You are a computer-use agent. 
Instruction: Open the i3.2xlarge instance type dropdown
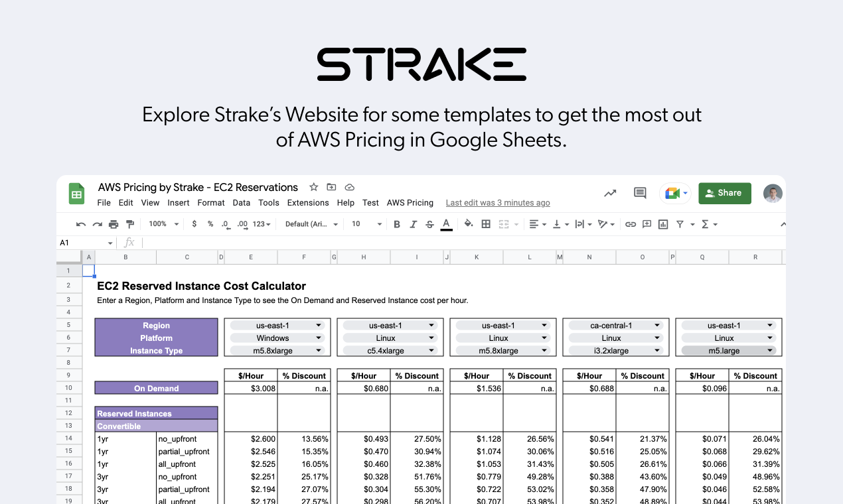point(615,351)
